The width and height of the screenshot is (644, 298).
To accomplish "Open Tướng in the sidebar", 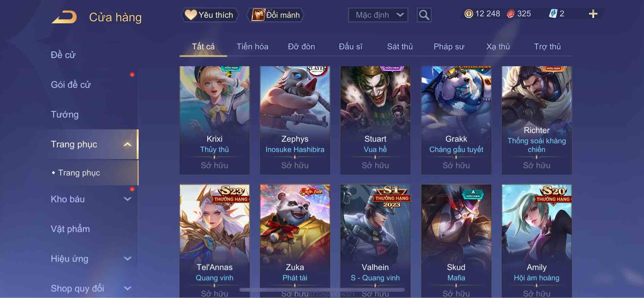I will pos(65,115).
